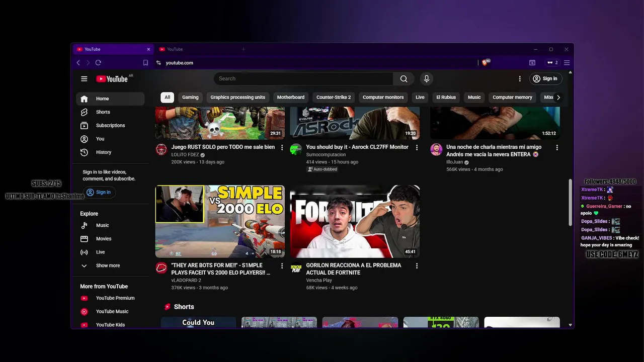Viewport: 644px width, 362px height.
Task: Open the You section in sidebar
Action: [x=110, y=139]
